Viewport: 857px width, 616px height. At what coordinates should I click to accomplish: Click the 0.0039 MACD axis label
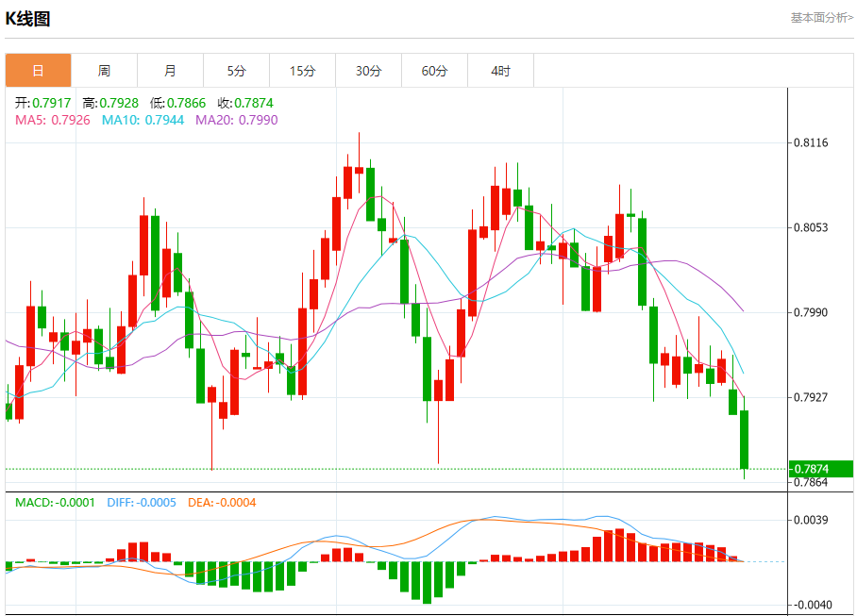pos(811,520)
